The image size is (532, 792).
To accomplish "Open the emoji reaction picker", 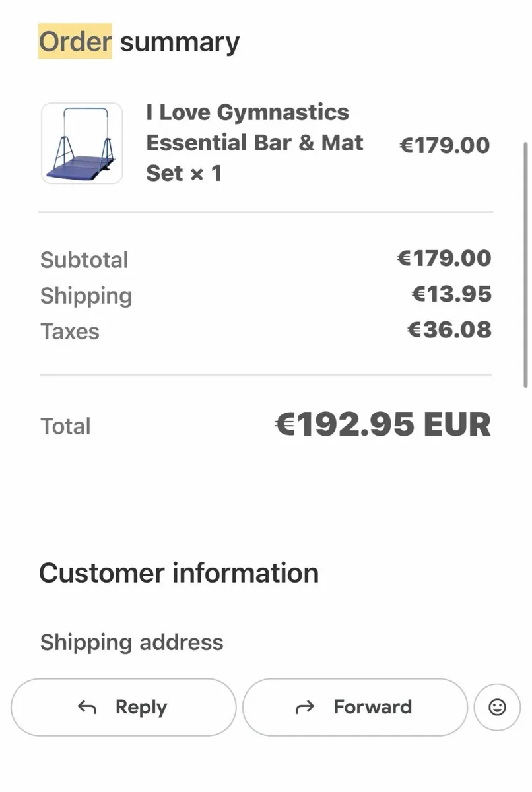I will tap(497, 708).
